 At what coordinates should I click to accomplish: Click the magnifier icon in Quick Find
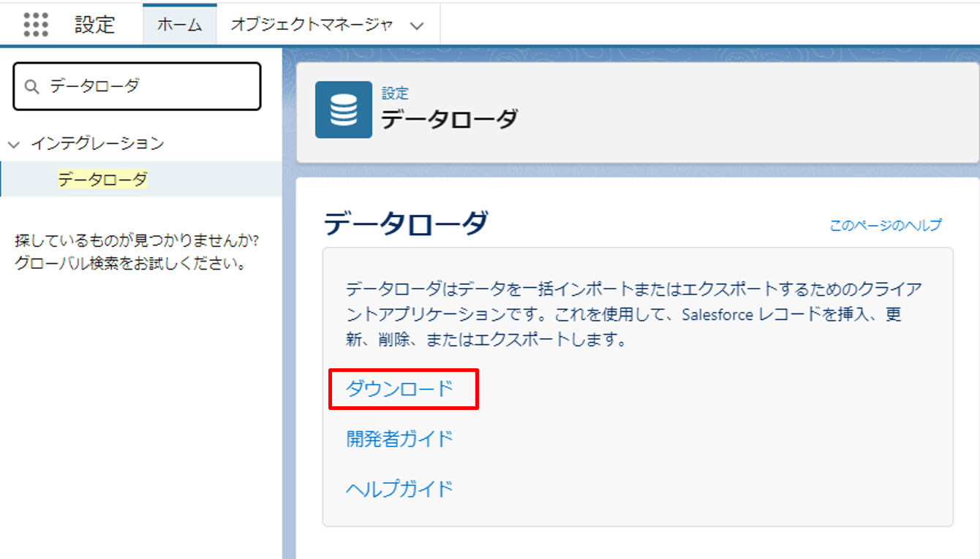pos(31,86)
